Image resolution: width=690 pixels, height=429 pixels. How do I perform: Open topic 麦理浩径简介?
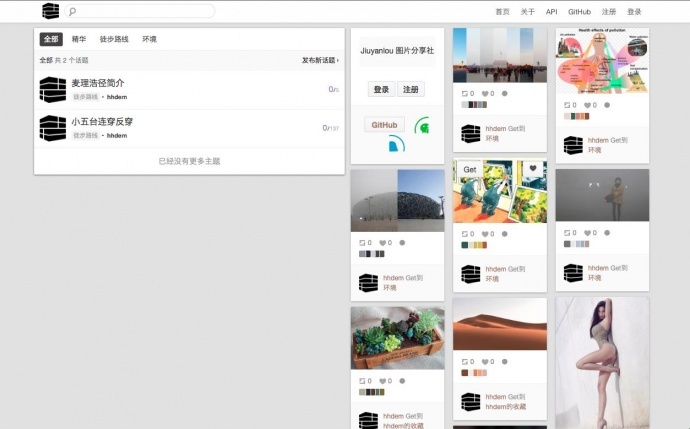point(98,83)
